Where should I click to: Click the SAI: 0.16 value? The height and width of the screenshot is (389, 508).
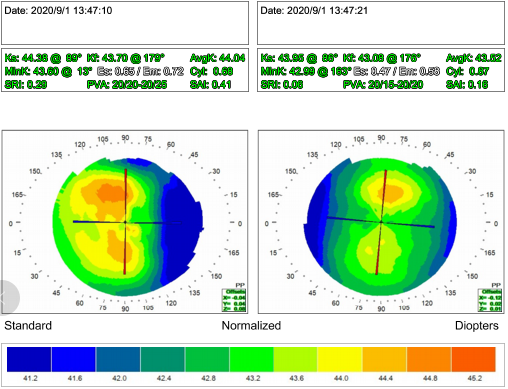(x=467, y=85)
